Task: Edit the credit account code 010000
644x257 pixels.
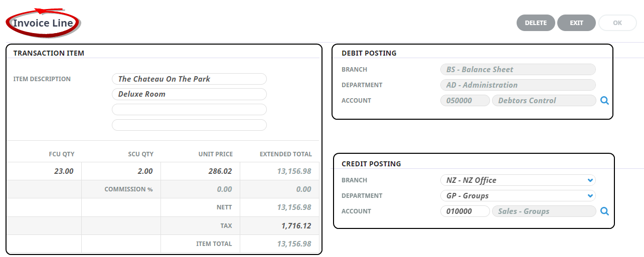Action: (464, 211)
